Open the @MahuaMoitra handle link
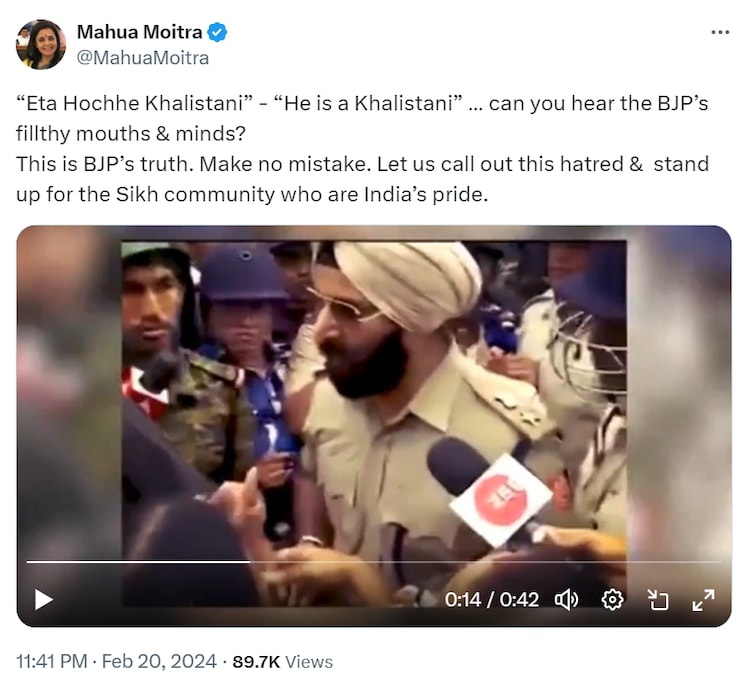Image resolution: width=750 pixels, height=678 pixels. pos(143,58)
